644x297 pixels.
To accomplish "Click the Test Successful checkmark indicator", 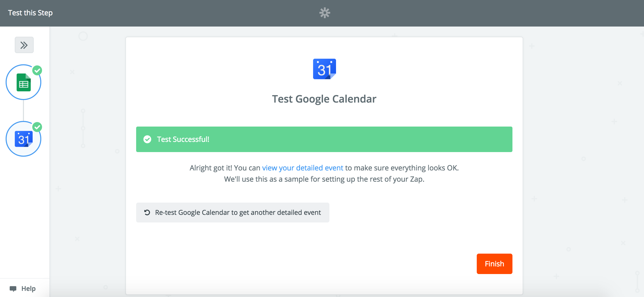I will 147,139.
